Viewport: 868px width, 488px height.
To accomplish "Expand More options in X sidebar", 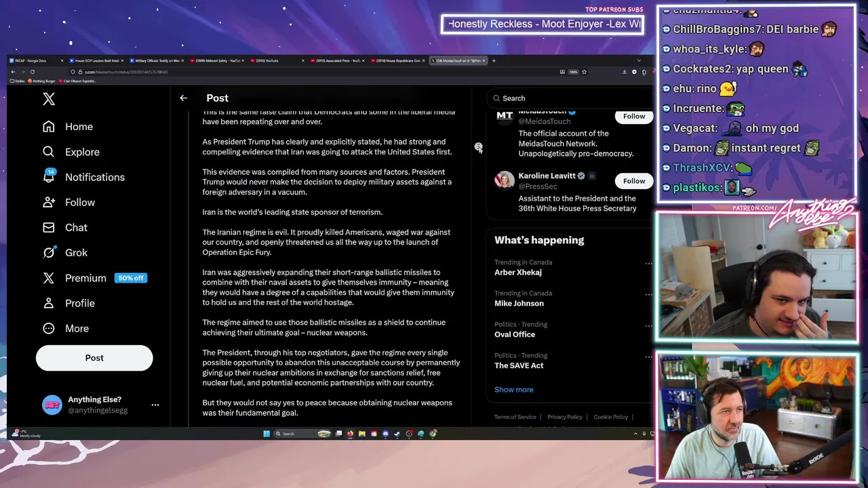I will tap(66, 328).
